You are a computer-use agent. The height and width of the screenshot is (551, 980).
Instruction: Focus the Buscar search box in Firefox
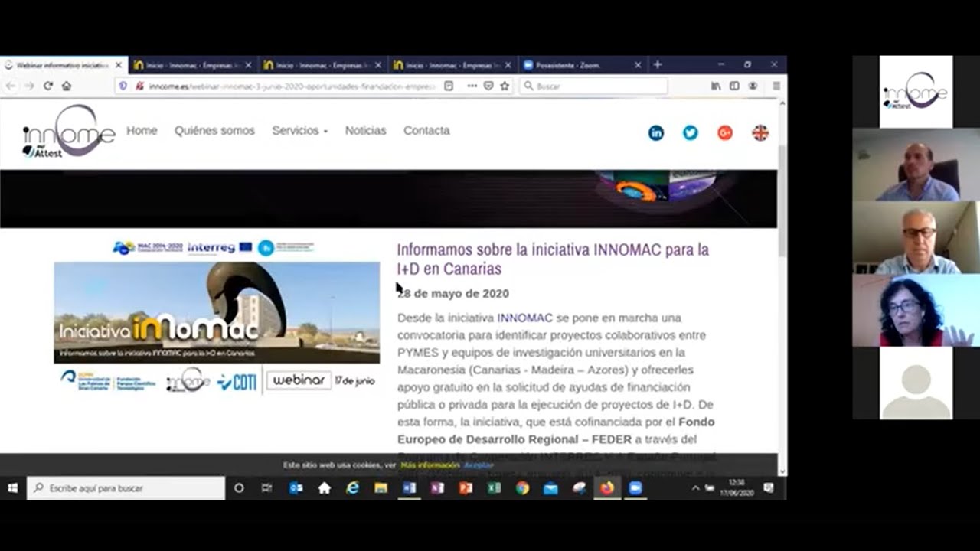(593, 86)
